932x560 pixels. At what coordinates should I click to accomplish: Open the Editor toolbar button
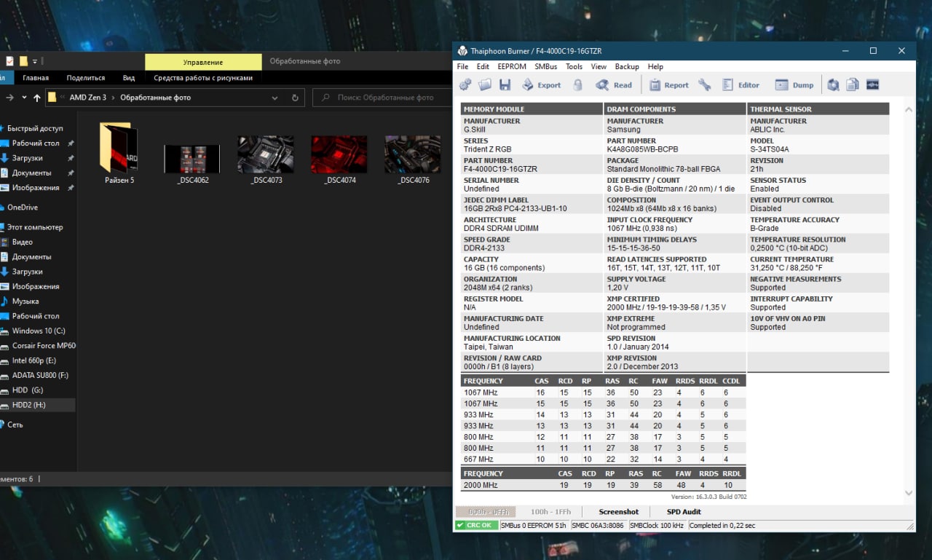point(741,85)
